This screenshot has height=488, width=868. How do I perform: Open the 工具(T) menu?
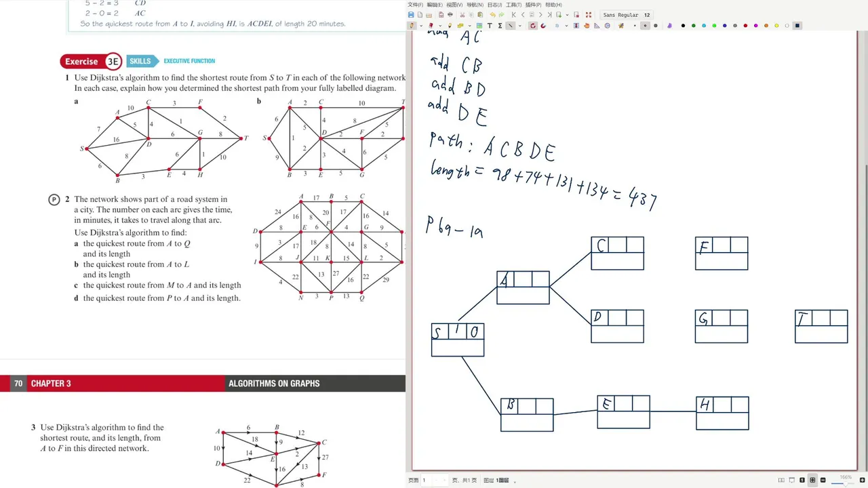pos(513,5)
